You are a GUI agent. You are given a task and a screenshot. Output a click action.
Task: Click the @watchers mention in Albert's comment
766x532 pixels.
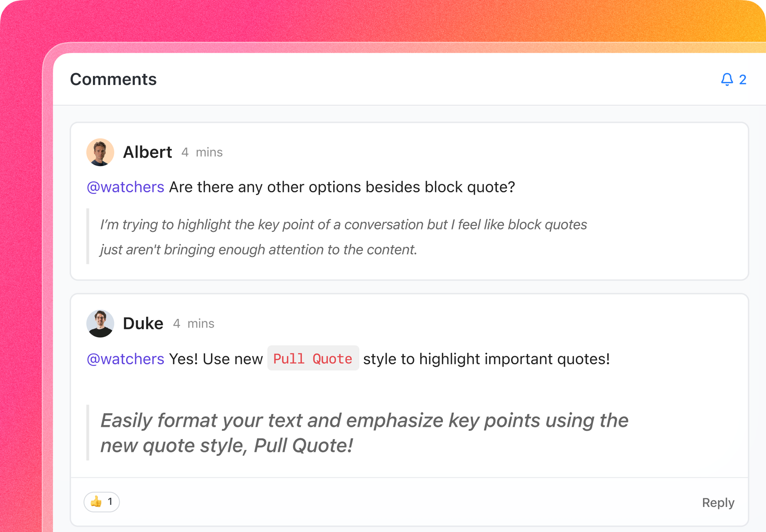pyautogui.click(x=125, y=187)
